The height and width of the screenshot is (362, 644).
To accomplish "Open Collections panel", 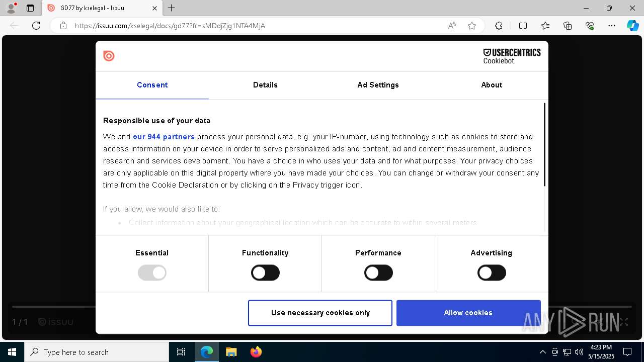I will [x=568, y=26].
